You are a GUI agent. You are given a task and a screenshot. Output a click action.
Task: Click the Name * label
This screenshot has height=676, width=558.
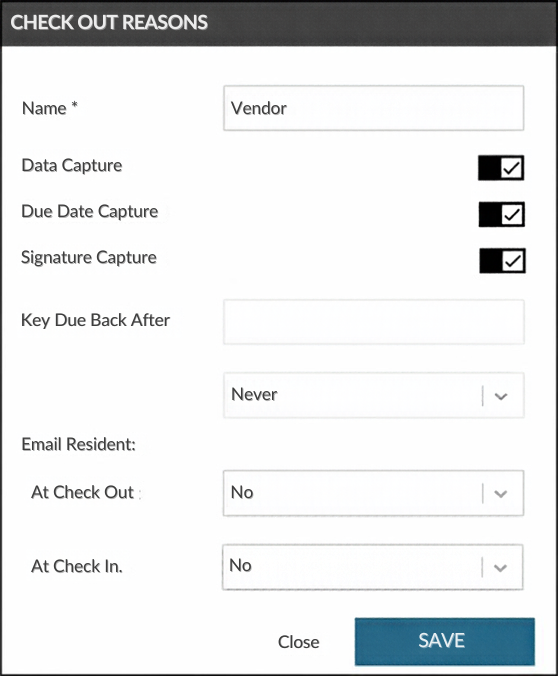50,108
